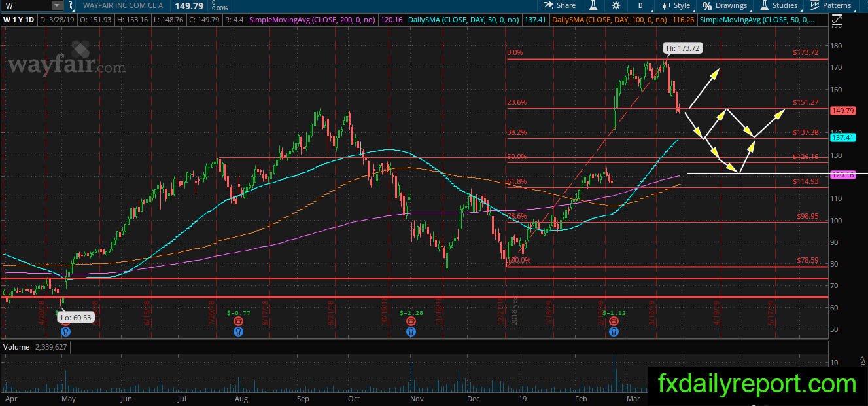Click the blue lightbulb event icon near May
The width and height of the screenshot is (868, 406).
(65, 332)
